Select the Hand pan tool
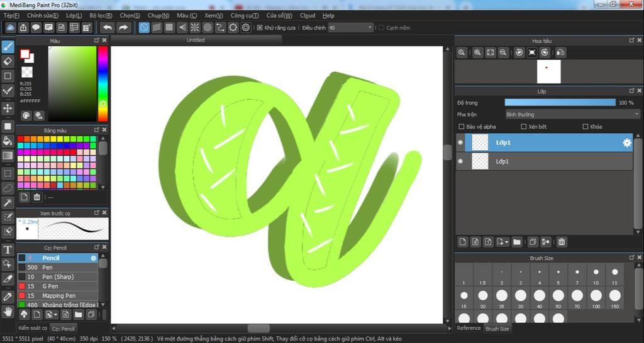The height and width of the screenshot is (343, 644). (8, 312)
